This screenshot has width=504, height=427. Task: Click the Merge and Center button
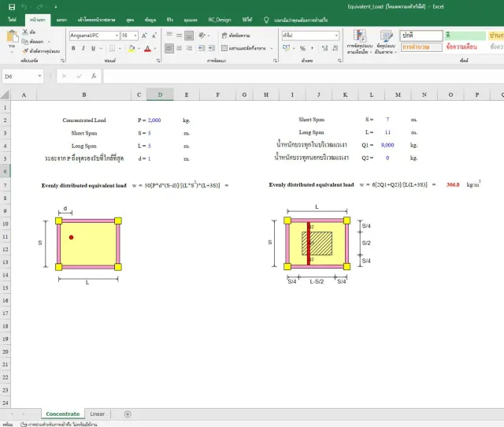[x=243, y=48]
